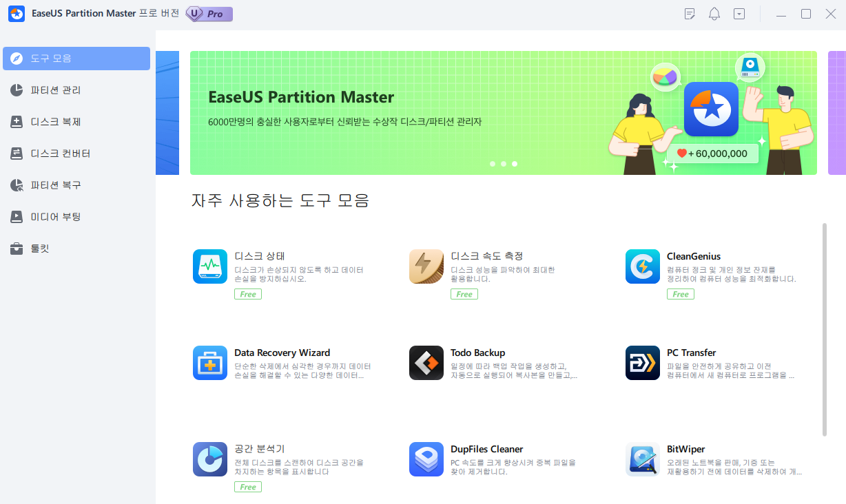846x504 pixels.
Task: Open Todo Backup using its icon
Action: [426, 363]
